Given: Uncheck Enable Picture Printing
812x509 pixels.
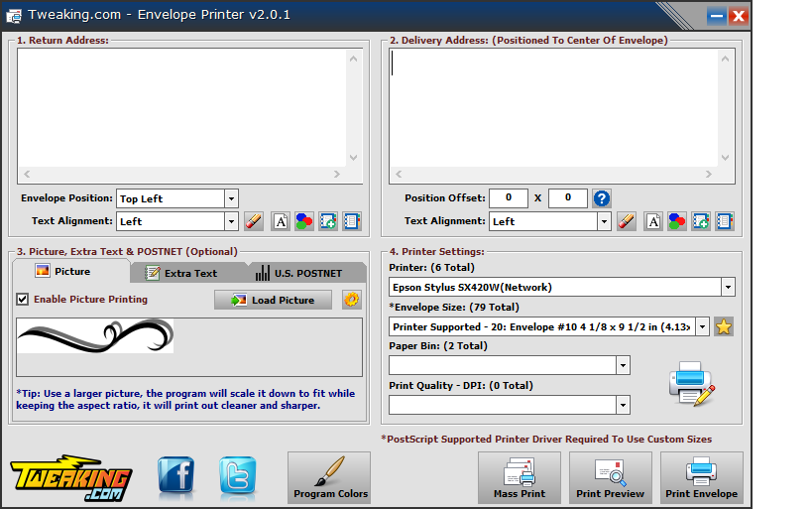Looking at the screenshot, I should coord(23,300).
